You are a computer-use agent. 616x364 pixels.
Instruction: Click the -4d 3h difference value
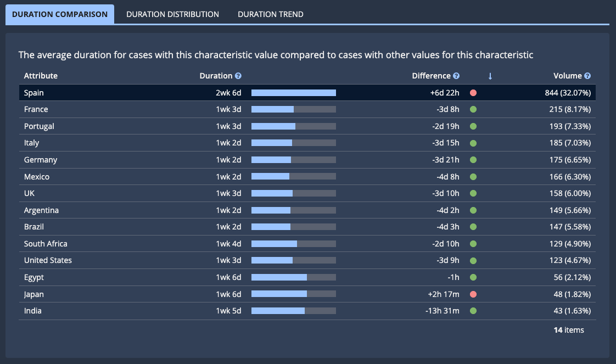click(x=448, y=227)
